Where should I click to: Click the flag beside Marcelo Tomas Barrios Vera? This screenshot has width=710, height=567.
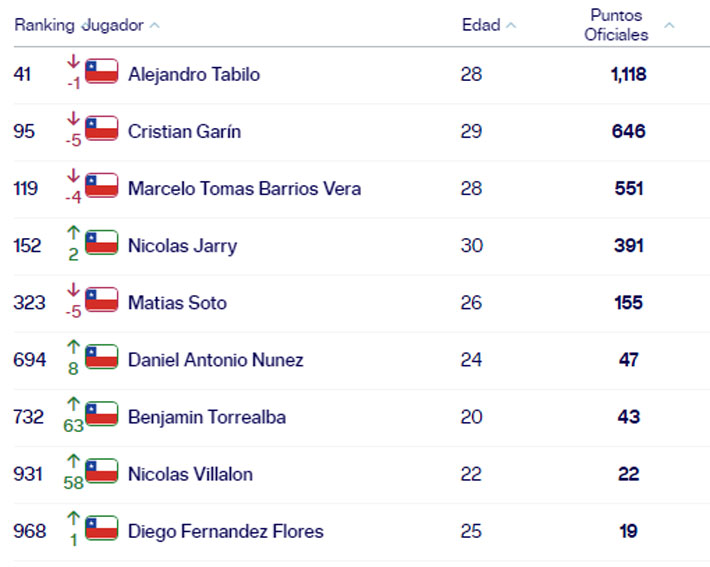[101, 186]
